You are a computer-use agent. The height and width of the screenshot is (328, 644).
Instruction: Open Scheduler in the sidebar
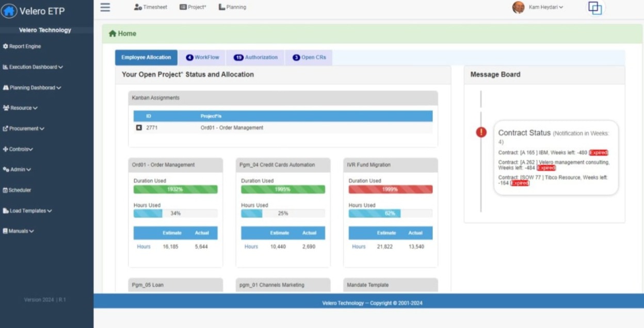point(17,190)
